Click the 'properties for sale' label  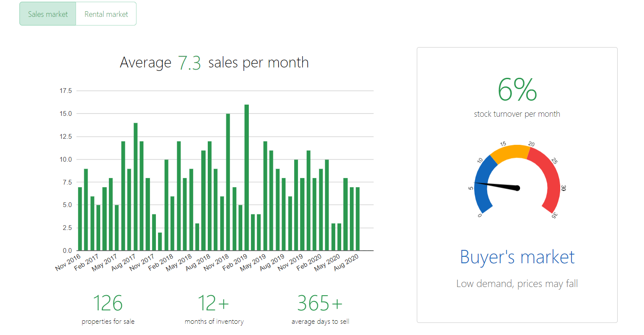coord(108,322)
